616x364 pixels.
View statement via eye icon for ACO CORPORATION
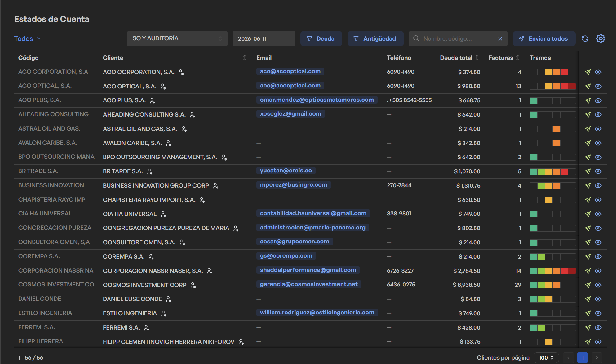598,72
